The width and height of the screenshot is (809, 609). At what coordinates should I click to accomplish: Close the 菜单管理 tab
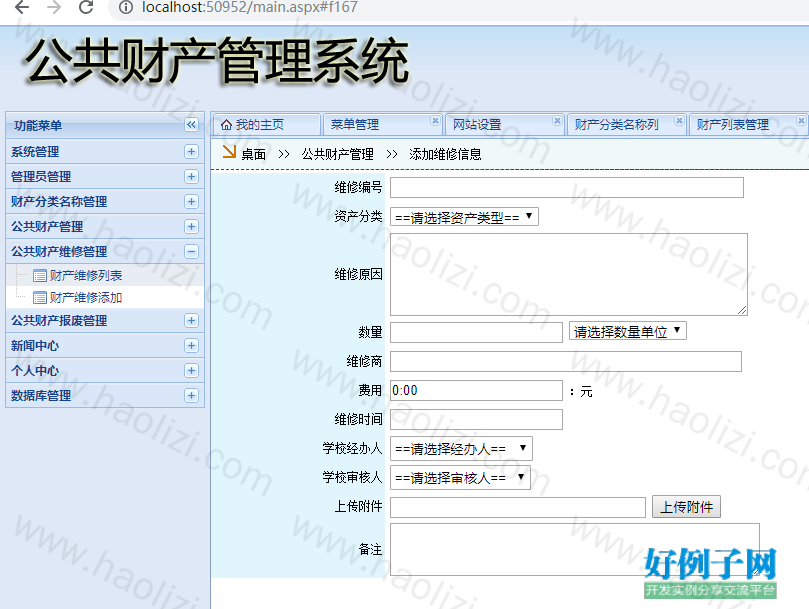(435, 120)
